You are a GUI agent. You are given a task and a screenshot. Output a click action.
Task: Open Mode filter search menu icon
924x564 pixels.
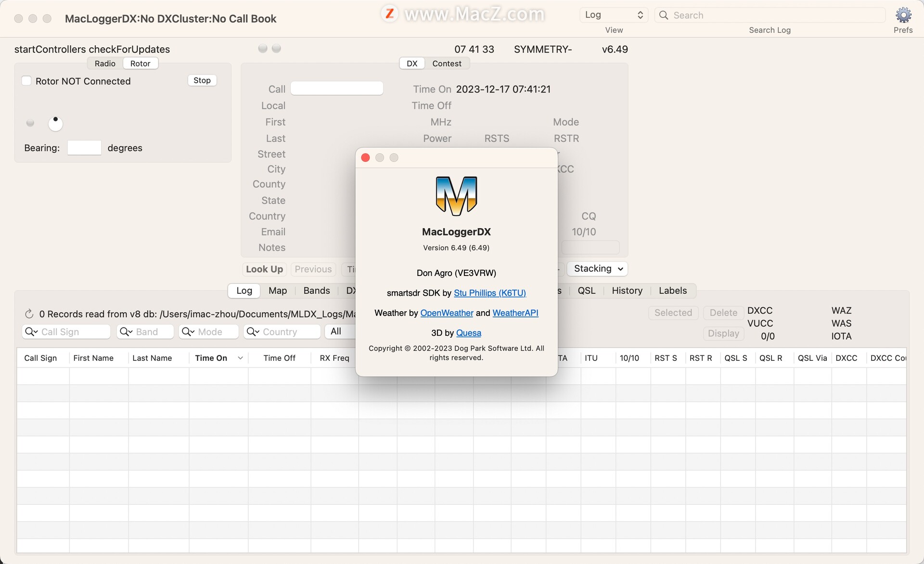click(x=188, y=332)
